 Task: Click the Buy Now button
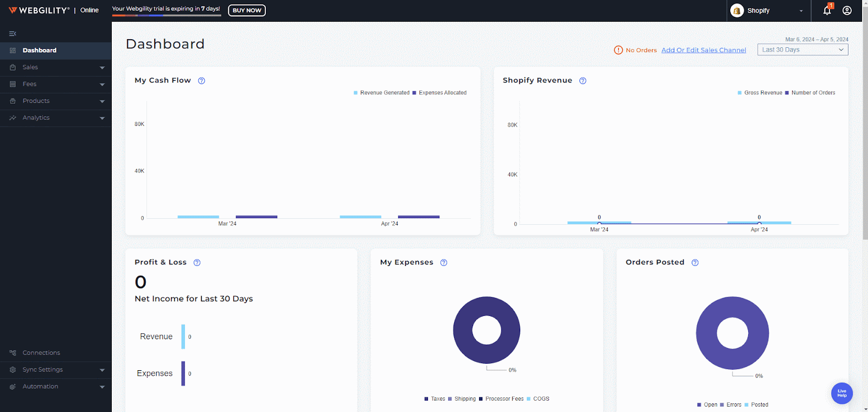click(247, 10)
